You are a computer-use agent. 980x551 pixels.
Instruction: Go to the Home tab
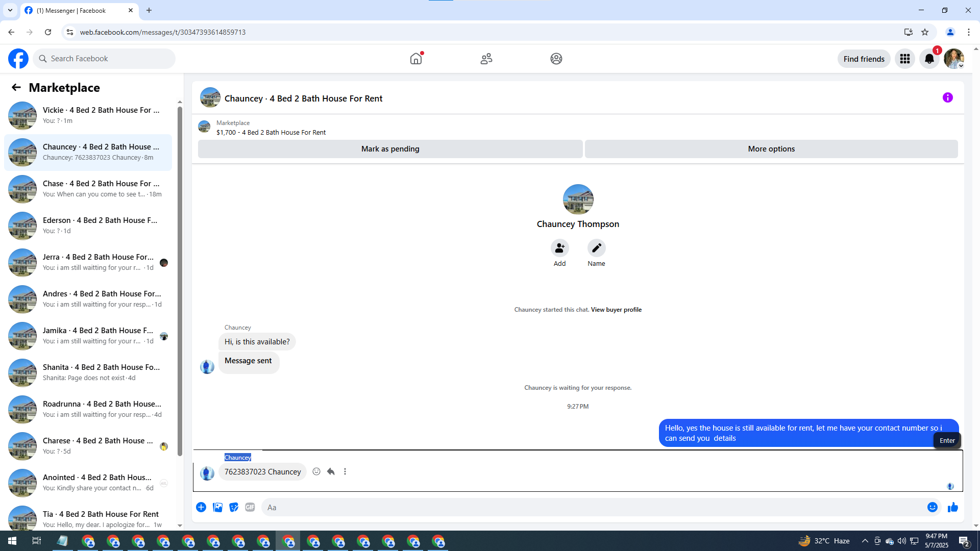[x=416, y=59]
